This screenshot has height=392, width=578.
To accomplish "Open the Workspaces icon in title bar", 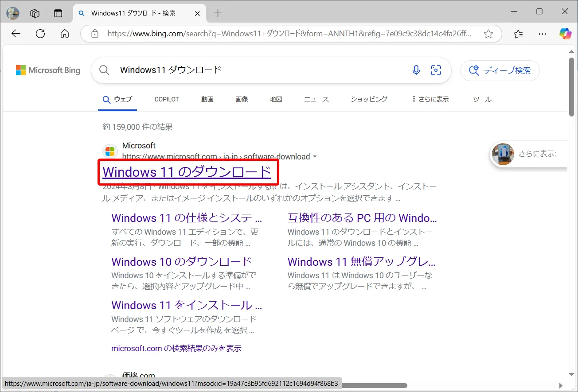I will pos(35,13).
